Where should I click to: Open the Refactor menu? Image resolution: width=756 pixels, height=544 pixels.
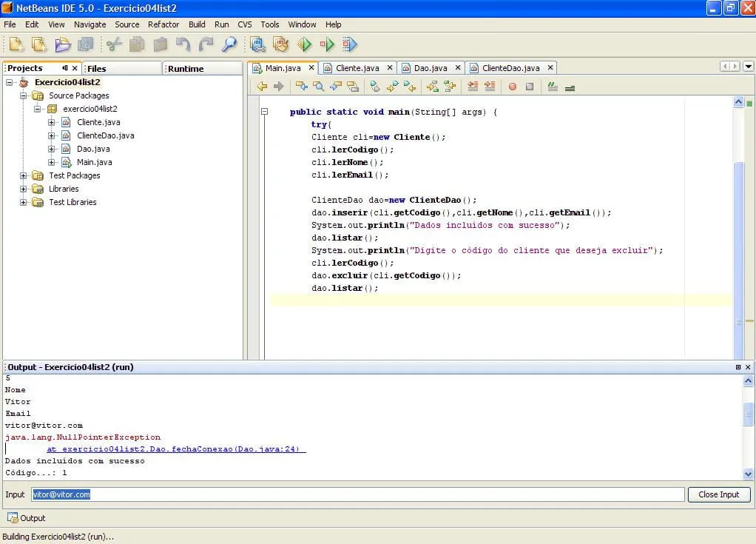point(163,24)
